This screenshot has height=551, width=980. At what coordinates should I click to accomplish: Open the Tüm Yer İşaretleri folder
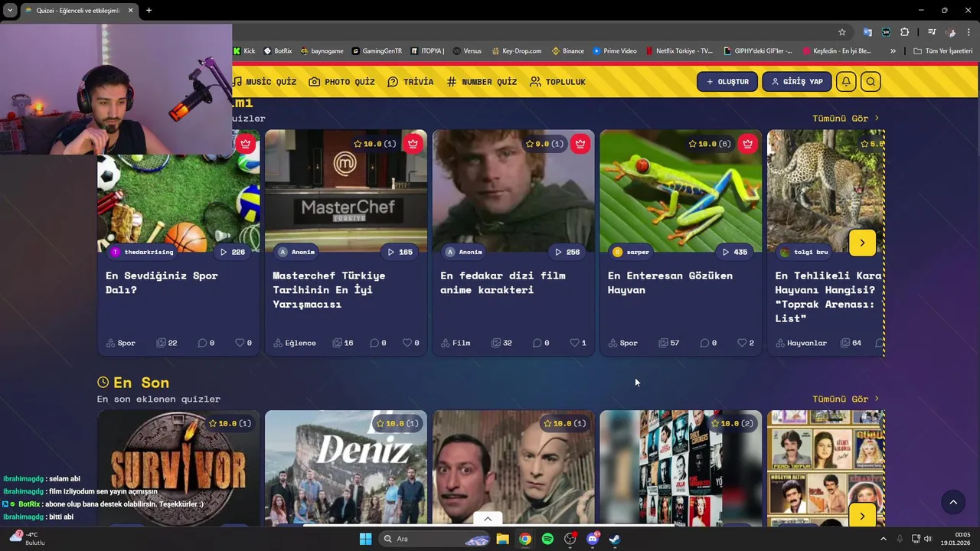coord(943,51)
